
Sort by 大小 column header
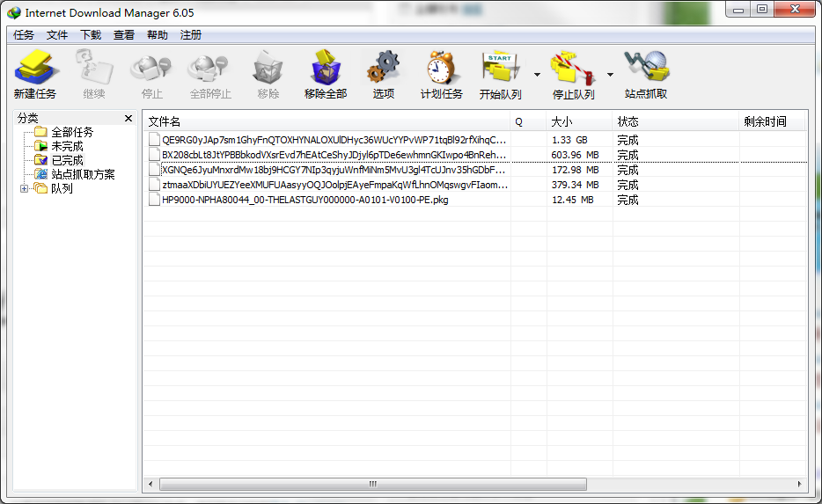[579, 121]
